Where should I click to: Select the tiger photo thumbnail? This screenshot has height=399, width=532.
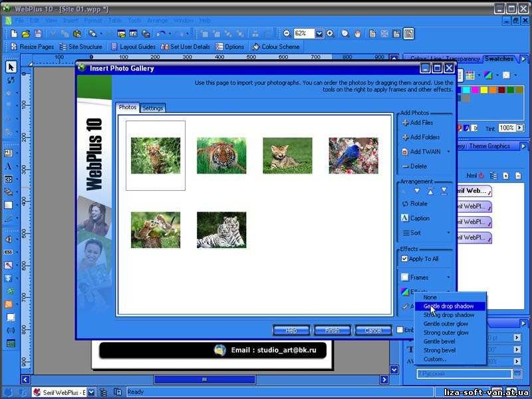tap(221, 156)
